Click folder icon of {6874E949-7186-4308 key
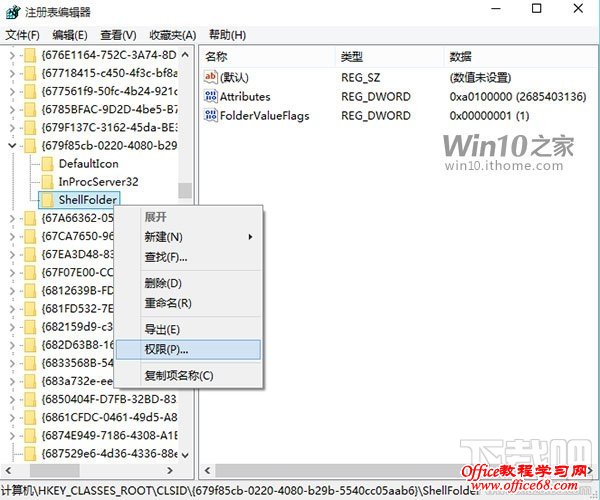Image resolution: width=600 pixels, height=500 pixels. 30,436
